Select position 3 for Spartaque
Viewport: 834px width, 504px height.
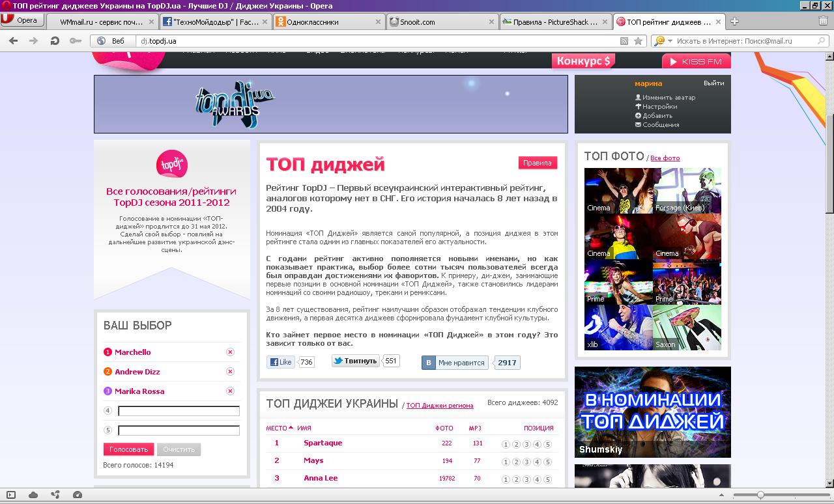(526, 445)
